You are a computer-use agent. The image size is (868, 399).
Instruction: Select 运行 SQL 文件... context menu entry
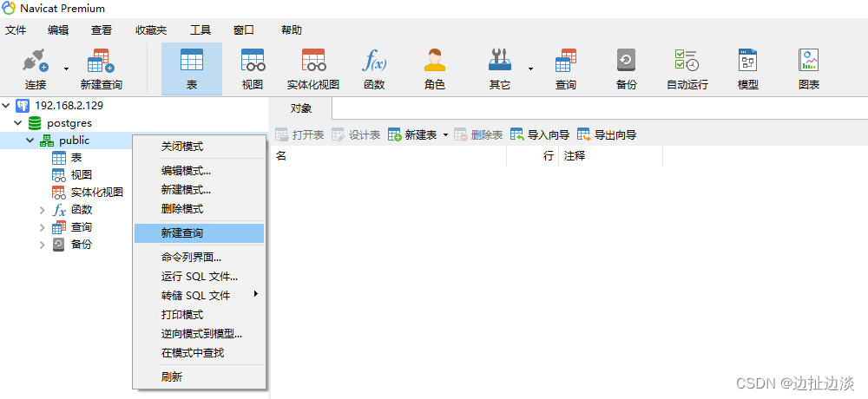[x=199, y=277]
